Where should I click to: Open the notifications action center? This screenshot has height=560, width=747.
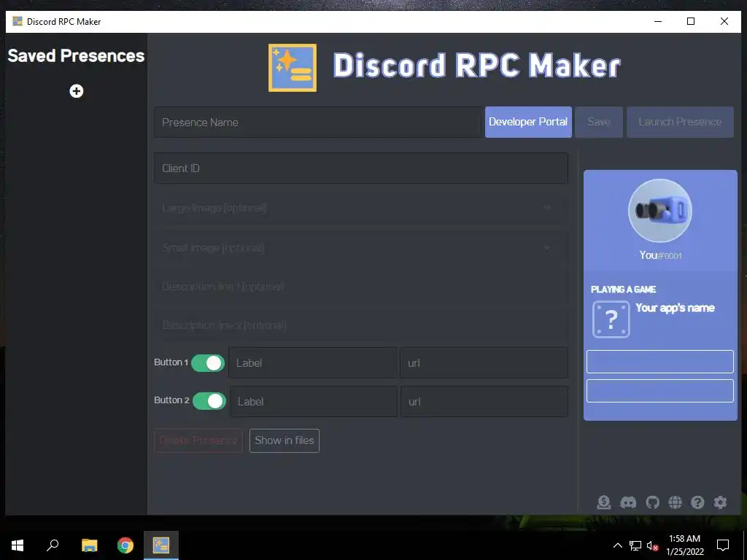[723, 545]
